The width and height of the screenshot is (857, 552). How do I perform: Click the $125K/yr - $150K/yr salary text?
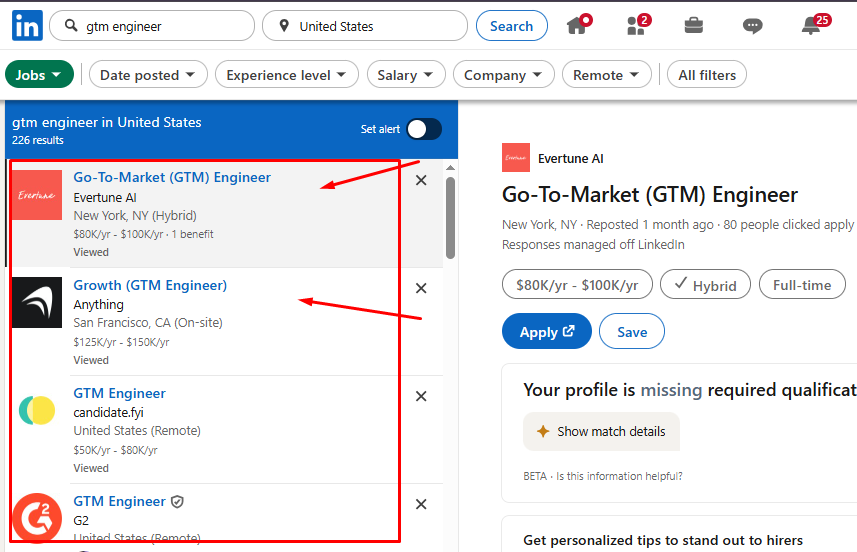click(121, 342)
